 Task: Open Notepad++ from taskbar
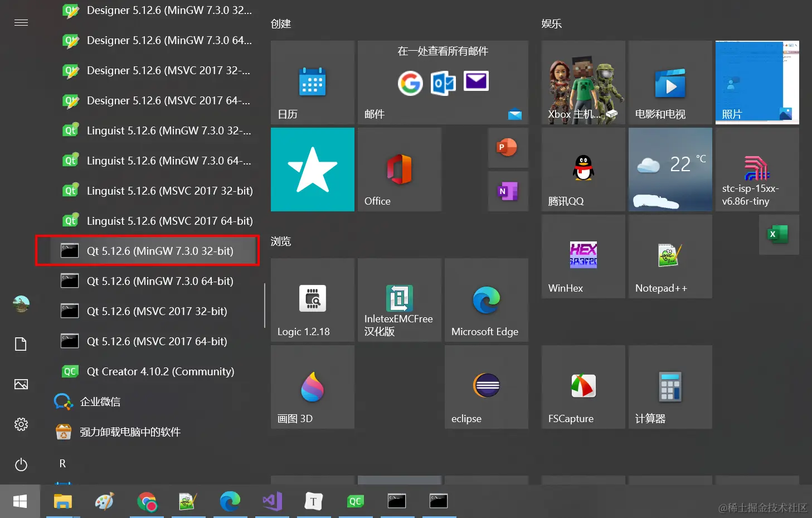pyautogui.click(x=188, y=501)
